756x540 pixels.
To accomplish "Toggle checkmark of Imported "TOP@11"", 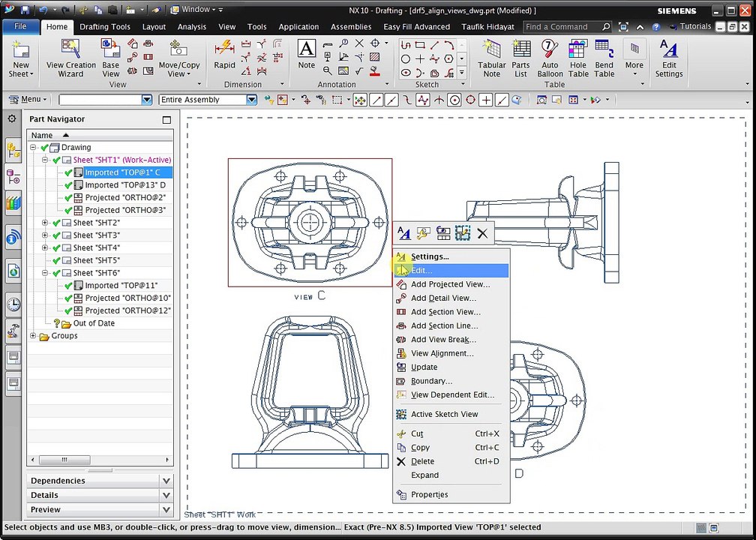I will click(x=68, y=286).
